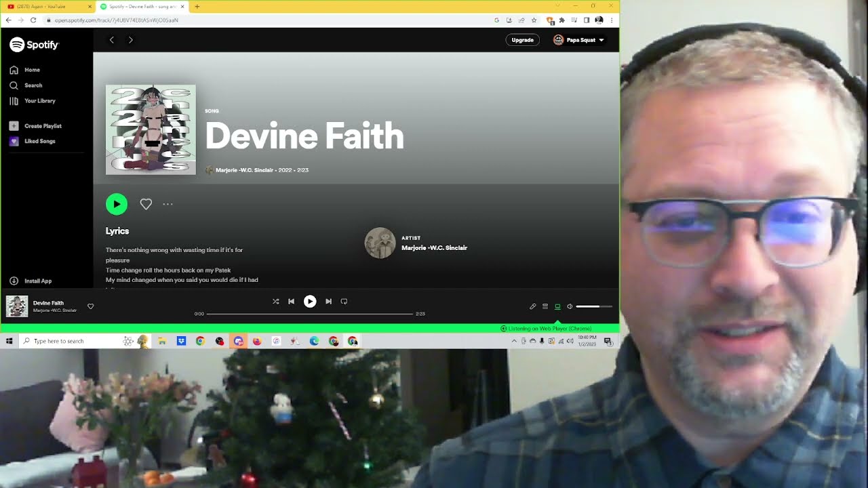Click the Listening on Web Player (Chrome) bar
The height and width of the screenshot is (488, 868).
(309, 328)
